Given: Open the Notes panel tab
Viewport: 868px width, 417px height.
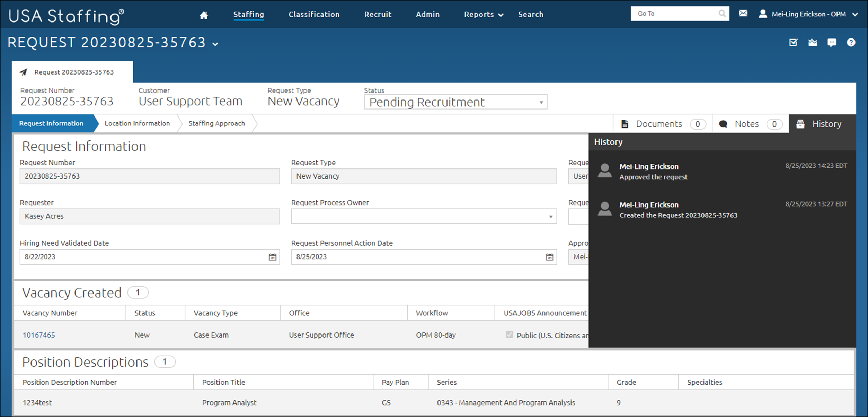Looking at the screenshot, I should coord(750,124).
